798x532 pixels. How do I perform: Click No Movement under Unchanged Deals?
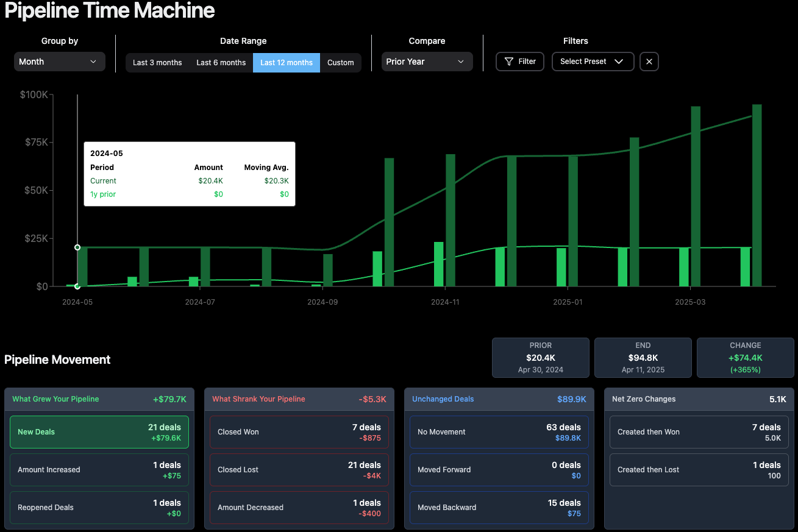coord(499,432)
